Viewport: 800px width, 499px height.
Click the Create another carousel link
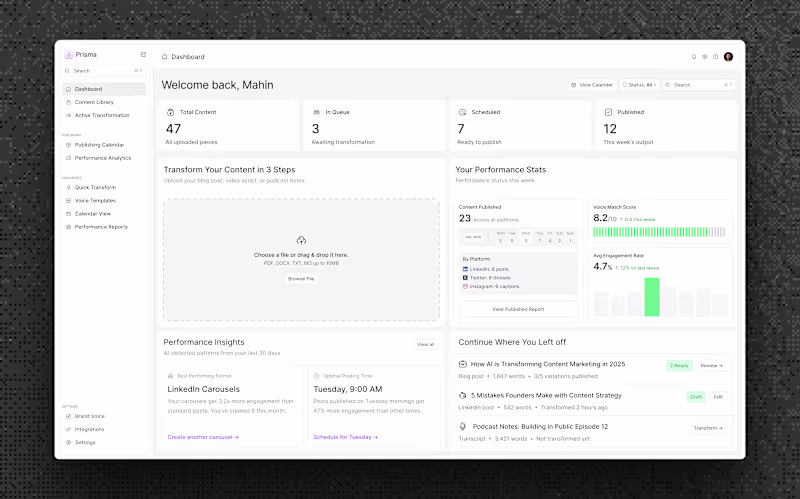[x=203, y=437]
